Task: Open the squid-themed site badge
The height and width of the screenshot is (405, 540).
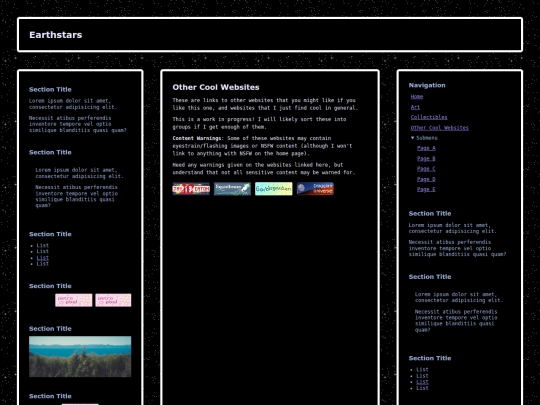Action: tap(232, 189)
